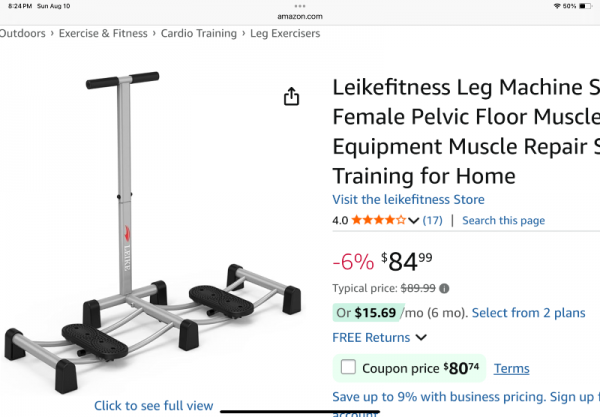
Task: Tap the battery indicator icon
Action: 586,6
